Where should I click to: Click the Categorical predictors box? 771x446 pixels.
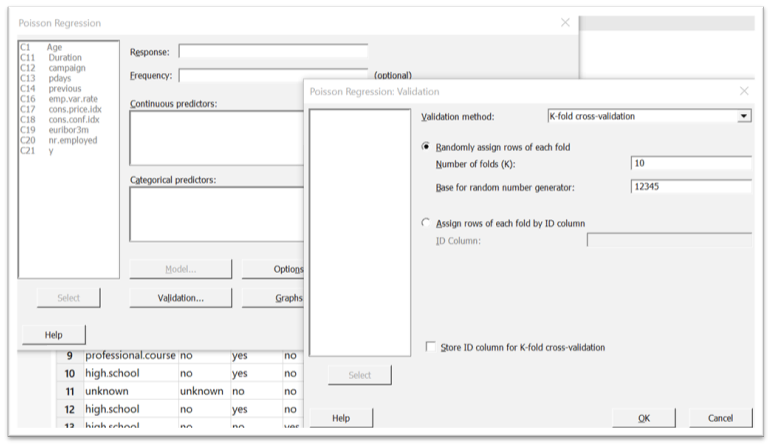point(217,214)
